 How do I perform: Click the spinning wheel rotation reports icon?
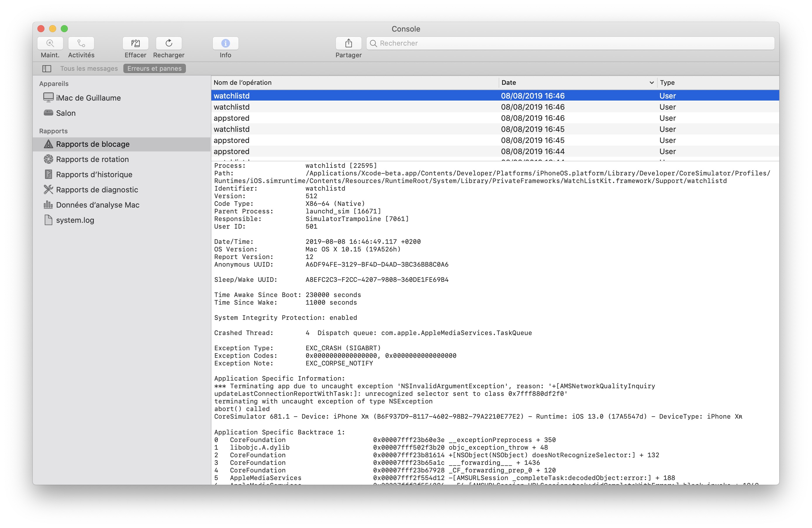(49, 159)
